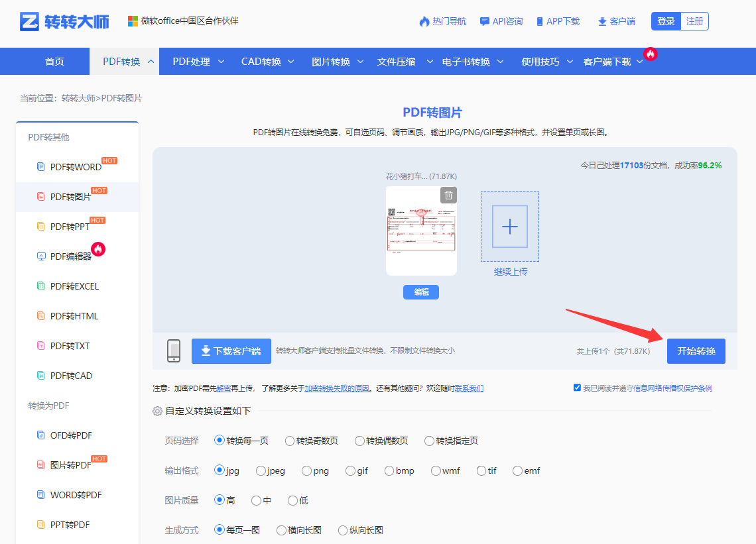This screenshot has height=544, width=756.
Task: Open PDF转CAD from sidebar
Action: click(72, 376)
